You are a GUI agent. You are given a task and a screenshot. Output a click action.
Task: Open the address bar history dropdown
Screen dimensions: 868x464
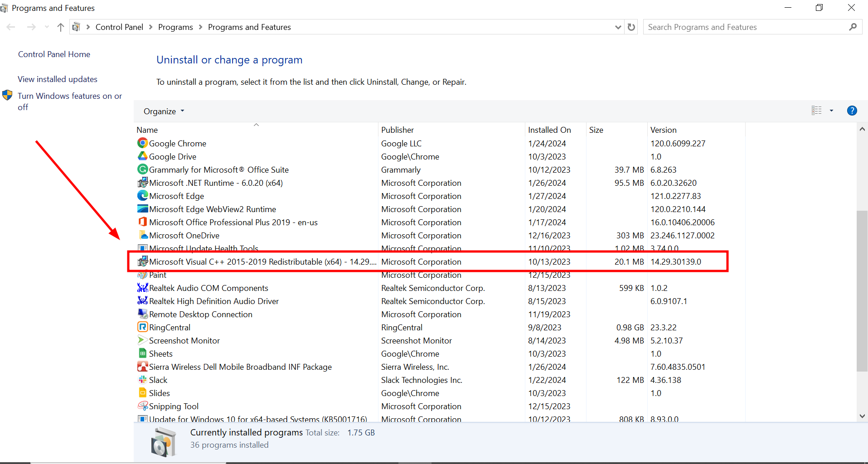pyautogui.click(x=618, y=27)
